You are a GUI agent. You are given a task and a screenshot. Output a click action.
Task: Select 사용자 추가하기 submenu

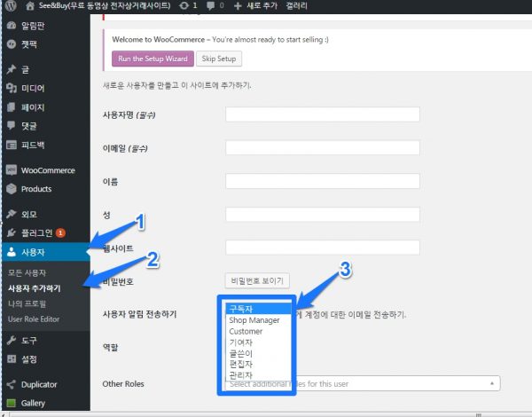click(x=35, y=288)
